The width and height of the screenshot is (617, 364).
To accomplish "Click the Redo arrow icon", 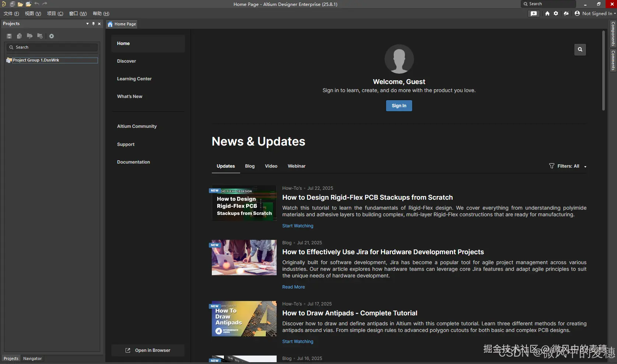I will pos(45,4).
